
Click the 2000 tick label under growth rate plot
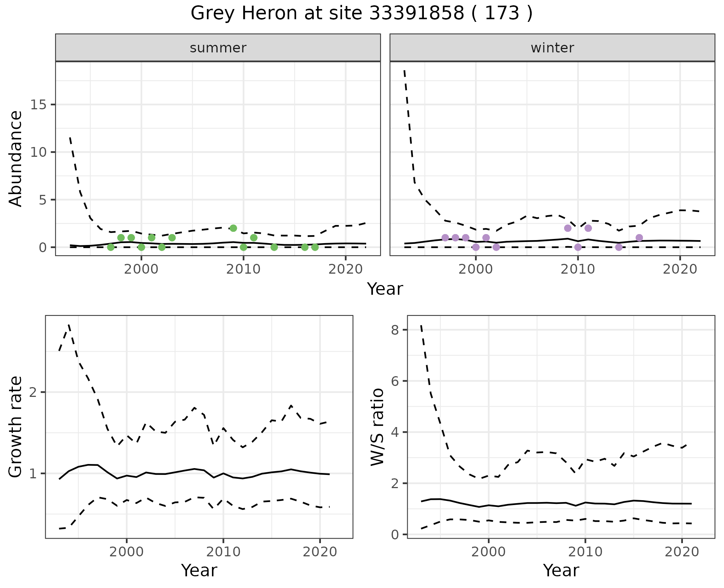coord(126,551)
